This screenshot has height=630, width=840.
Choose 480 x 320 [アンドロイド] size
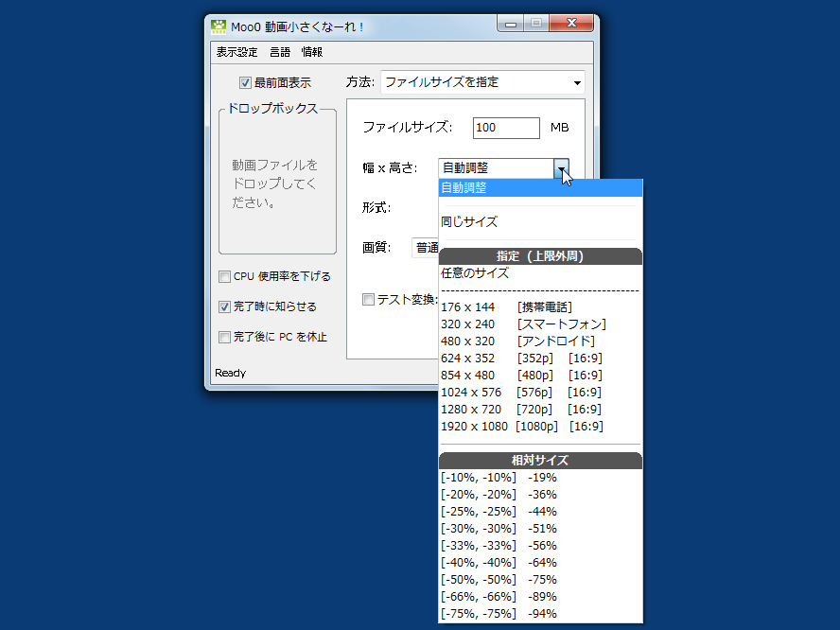point(540,341)
